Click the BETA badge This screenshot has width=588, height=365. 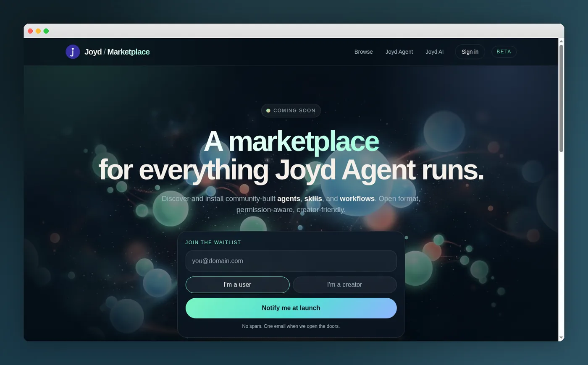tap(504, 52)
